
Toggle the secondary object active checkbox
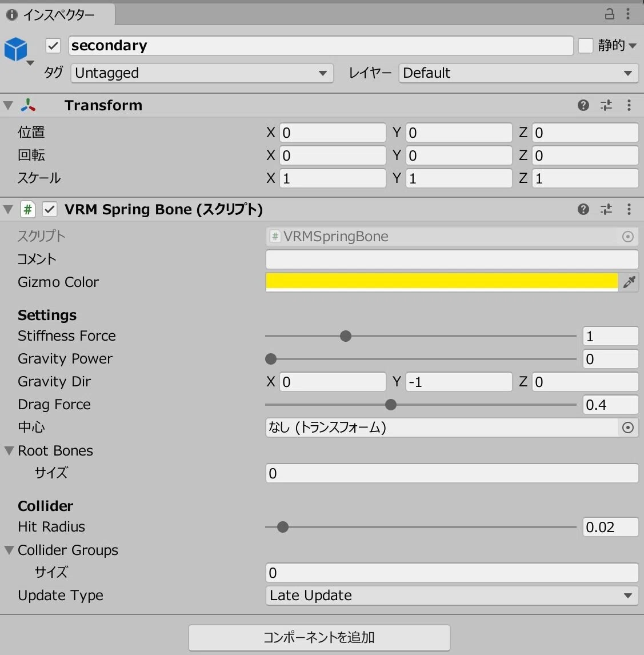click(x=53, y=46)
